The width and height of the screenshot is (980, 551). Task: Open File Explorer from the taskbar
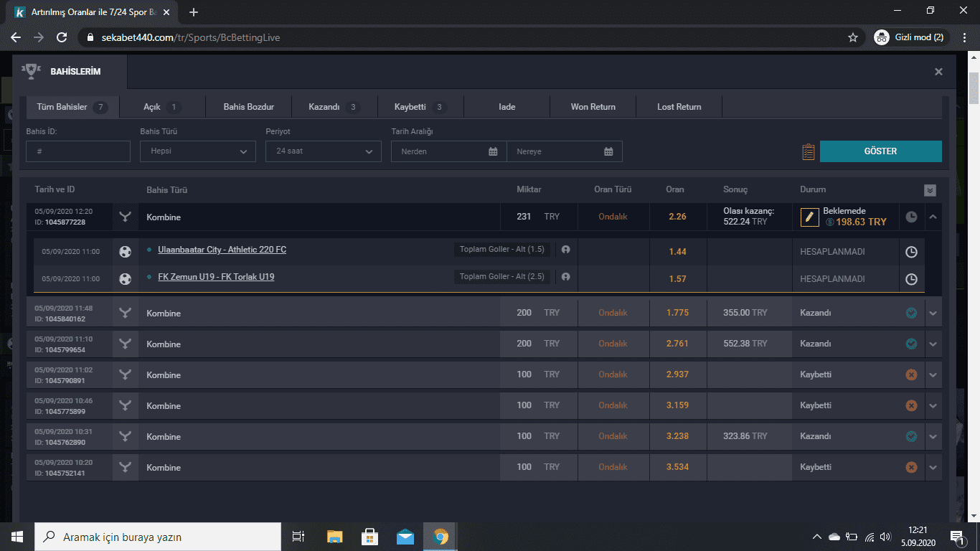334,537
